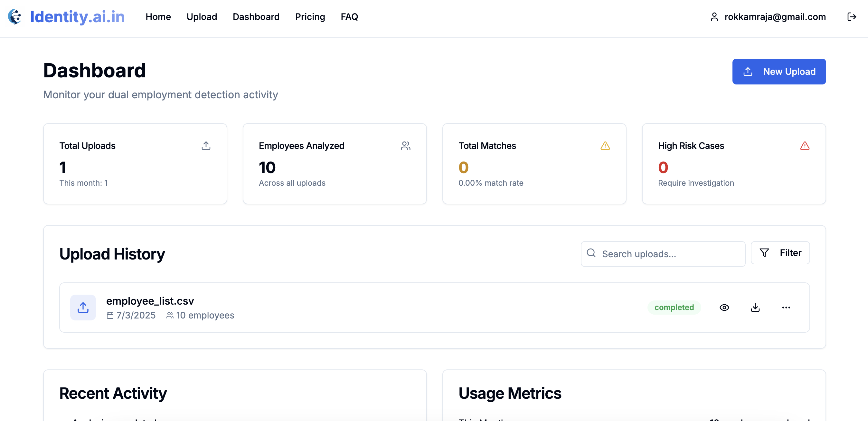This screenshot has width=868, height=421.
Task: View employee_list.csv details with eye icon
Action: point(724,307)
